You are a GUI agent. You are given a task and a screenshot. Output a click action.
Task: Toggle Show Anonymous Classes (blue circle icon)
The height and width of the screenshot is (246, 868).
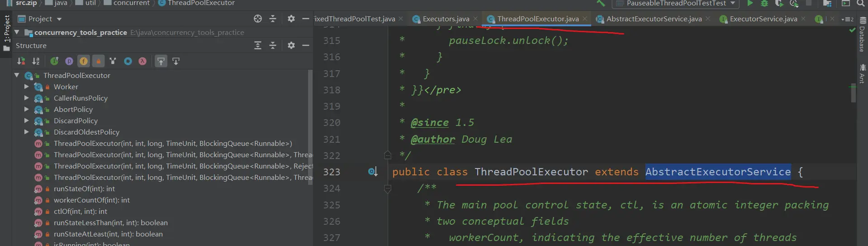click(x=128, y=61)
